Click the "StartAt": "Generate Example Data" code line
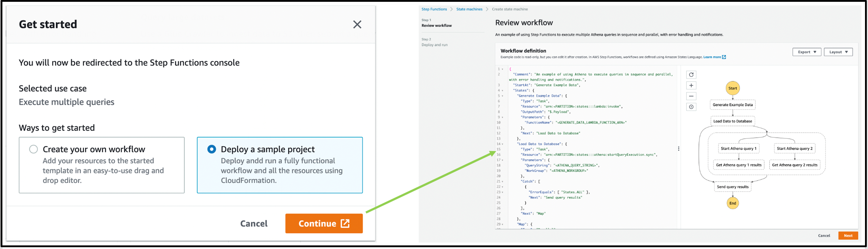The width and height of the screenshot is (868, 249). click(546, 85)
